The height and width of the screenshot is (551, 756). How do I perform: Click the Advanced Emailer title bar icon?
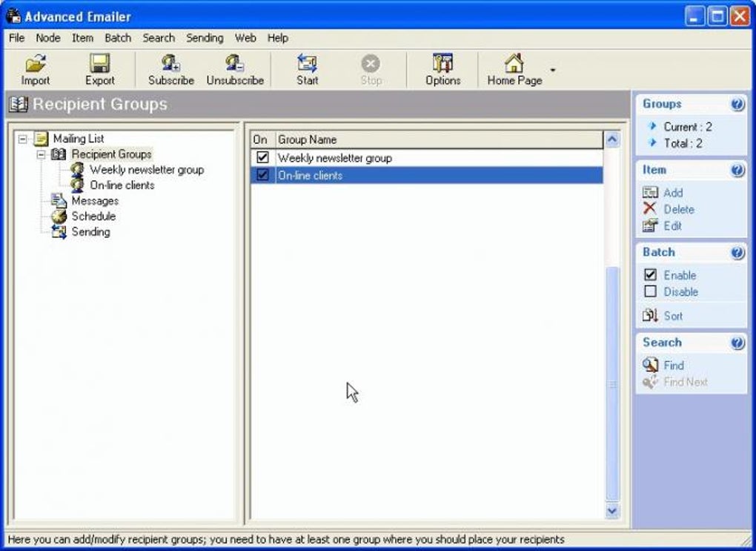coord(13,16)
